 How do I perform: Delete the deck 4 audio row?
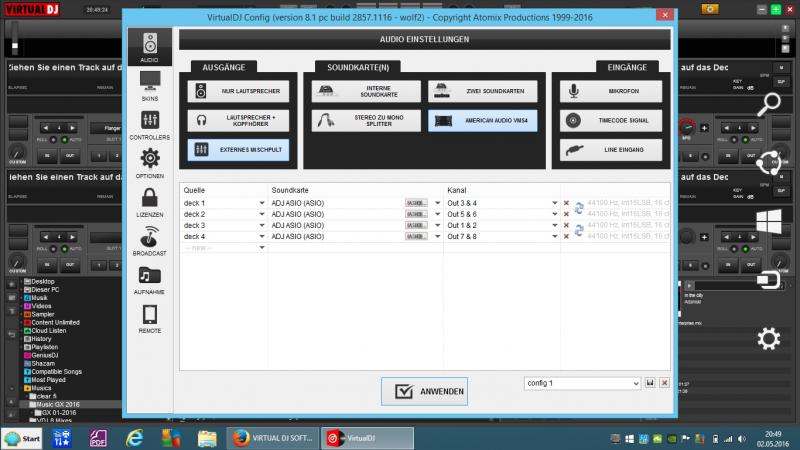click(566, 237)
